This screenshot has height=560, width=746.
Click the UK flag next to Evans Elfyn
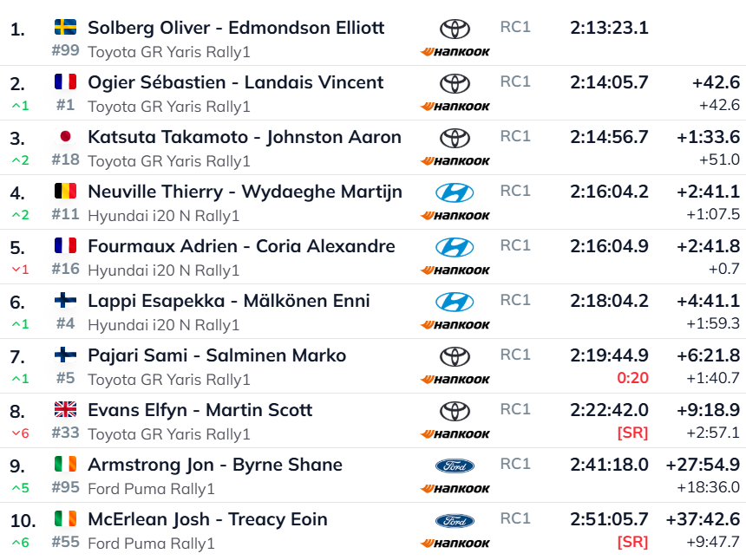coord(65,410)
